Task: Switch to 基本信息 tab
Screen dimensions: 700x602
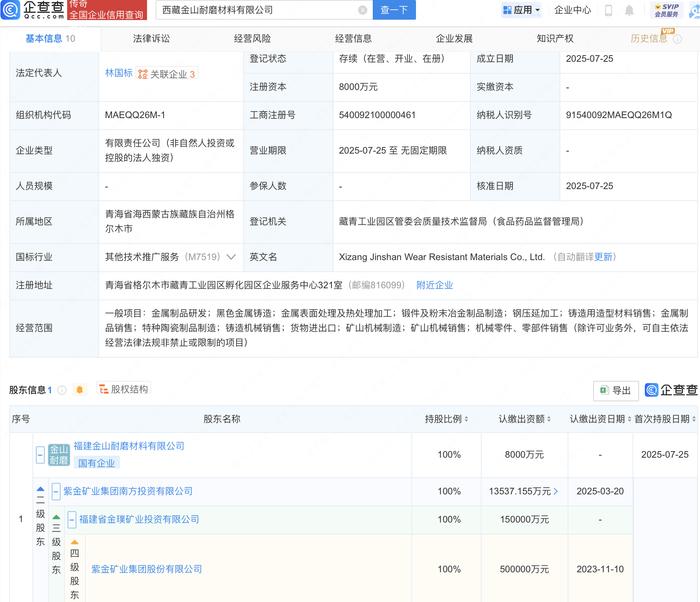Action: (x=50, y=38)
